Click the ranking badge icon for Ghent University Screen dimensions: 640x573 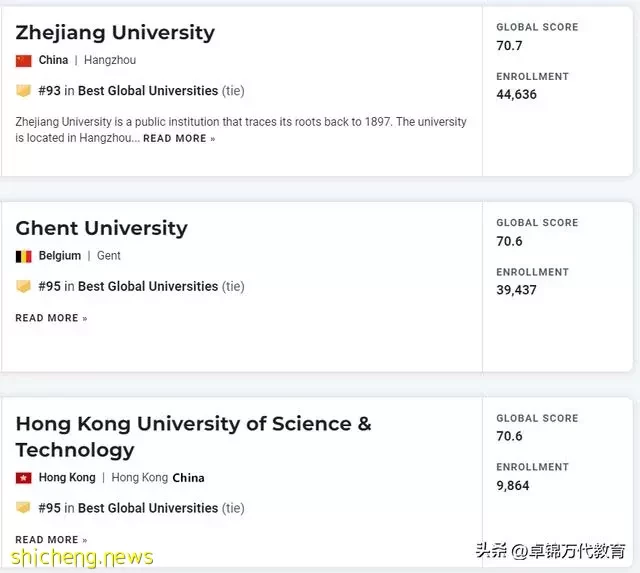tap(24, 287)
